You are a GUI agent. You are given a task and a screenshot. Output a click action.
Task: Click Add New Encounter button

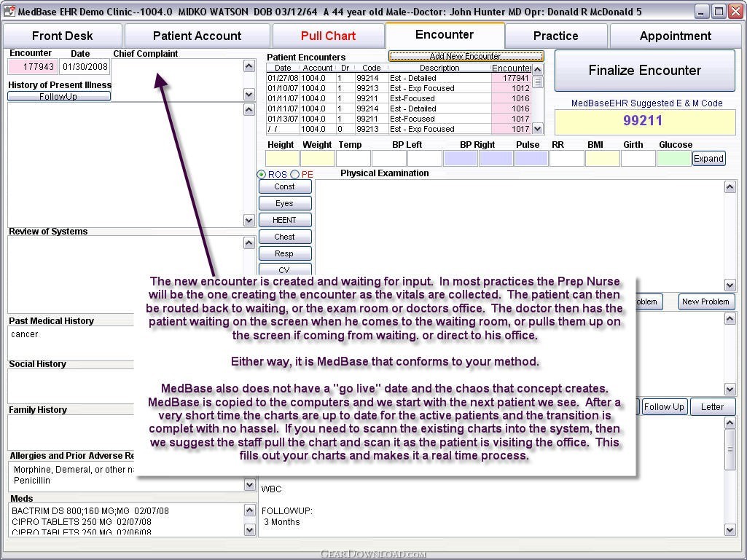466,56
